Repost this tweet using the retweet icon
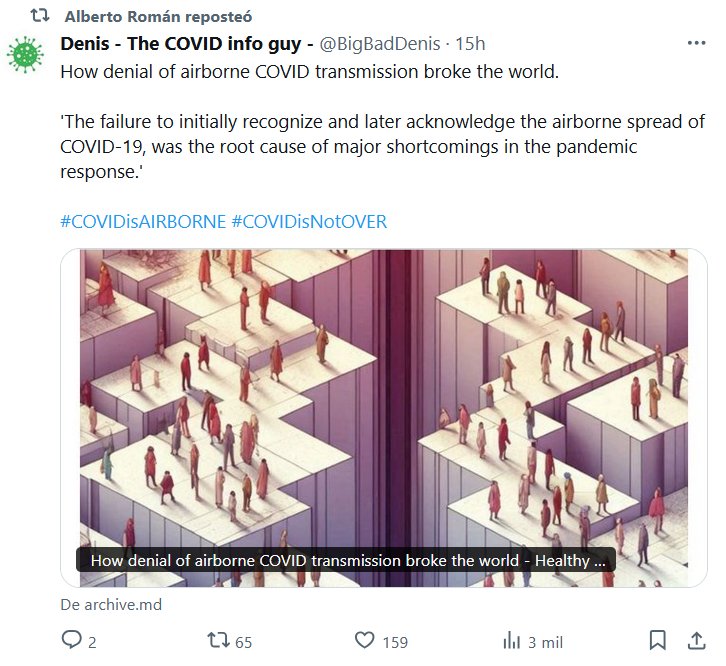 [218, 640]
